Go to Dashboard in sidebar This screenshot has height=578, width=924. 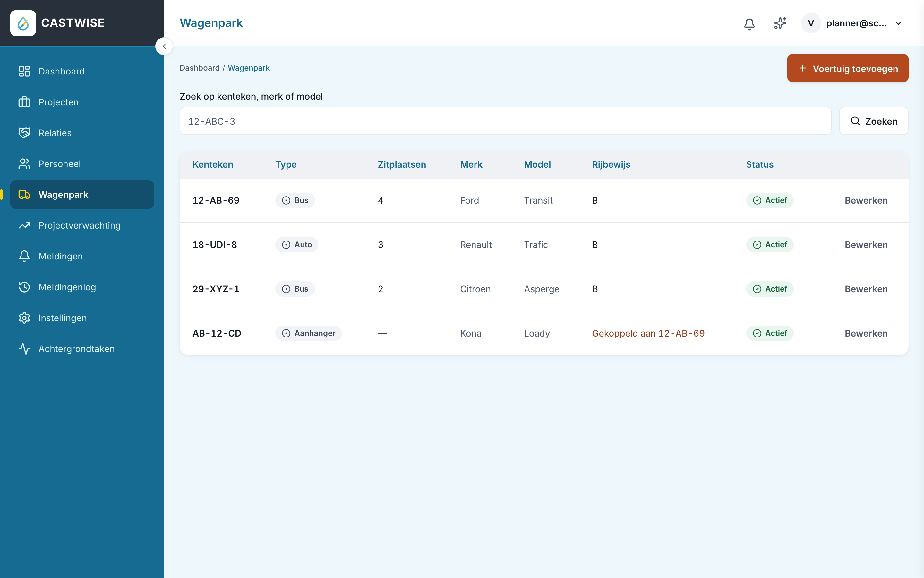[x=82, y=71]
